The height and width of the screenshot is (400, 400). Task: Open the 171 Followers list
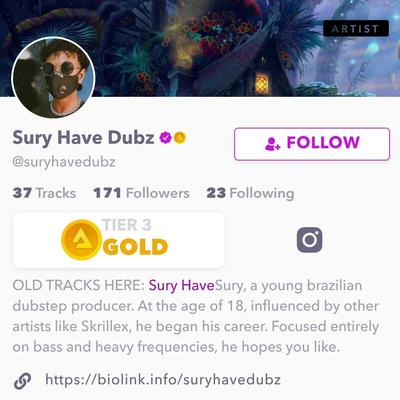tap(141, 193)
